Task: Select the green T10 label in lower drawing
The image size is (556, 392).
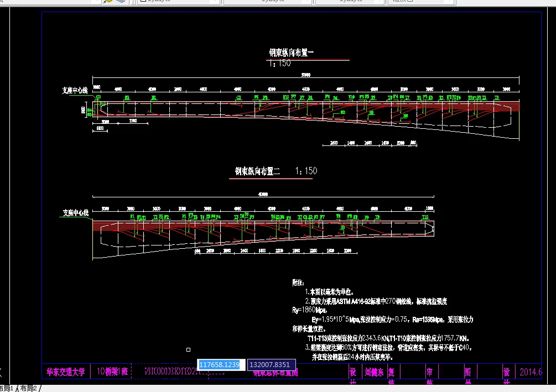Action: pos(425,217)
